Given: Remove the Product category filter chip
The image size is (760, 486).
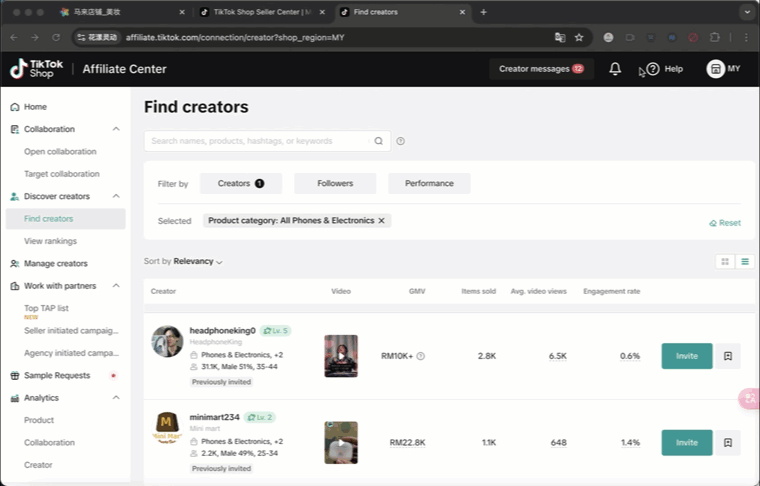Looking at the screenshot, I should click(x=381, y=220).
